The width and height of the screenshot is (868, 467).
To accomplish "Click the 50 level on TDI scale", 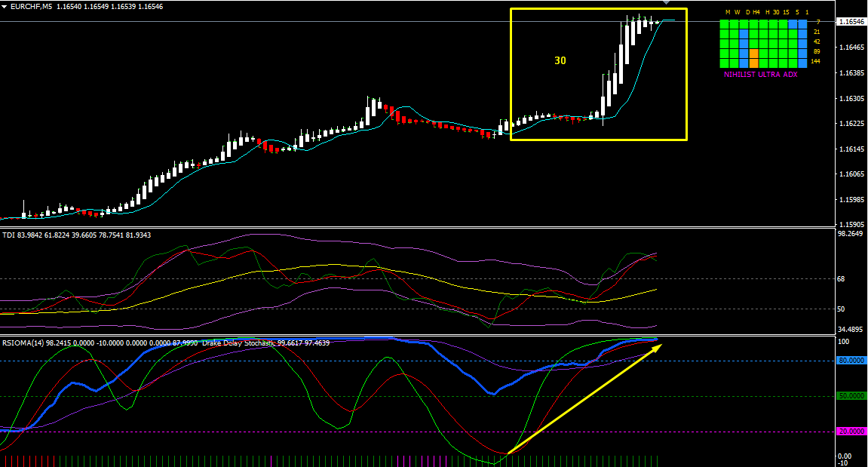I will tap(842, 309).
